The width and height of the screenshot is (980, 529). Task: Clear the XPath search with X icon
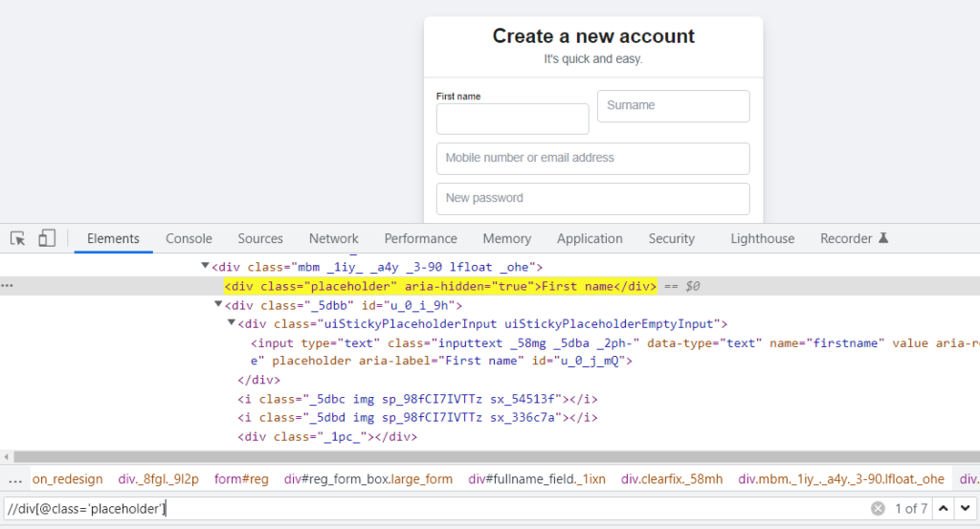(x=878, y=509)
